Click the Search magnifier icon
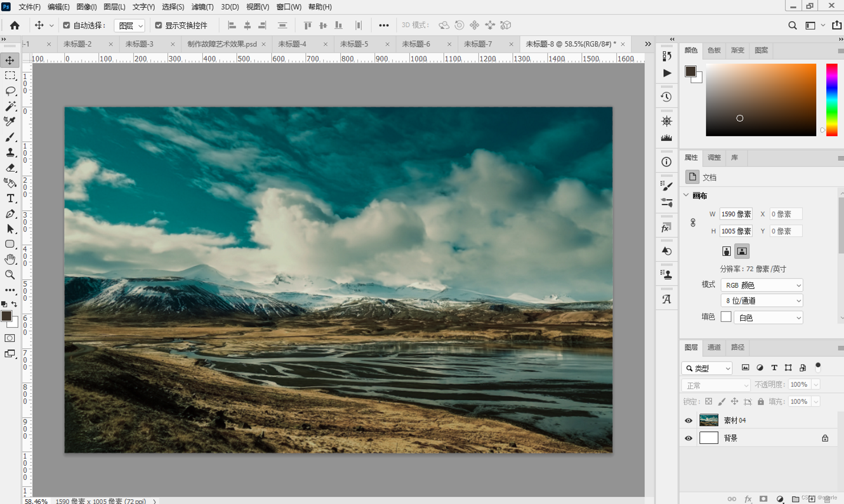 click(x=792, y=25)
